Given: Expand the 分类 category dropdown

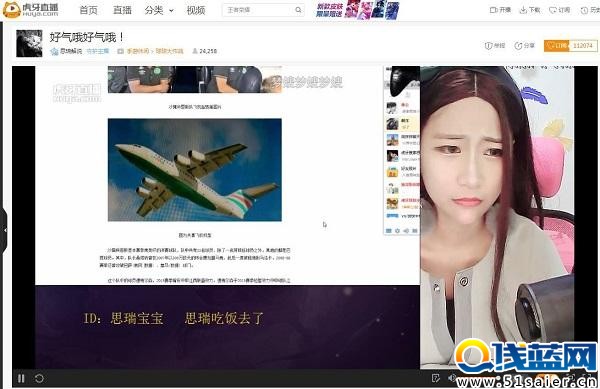Looking at the screenshot, I should tap(159, 10).
